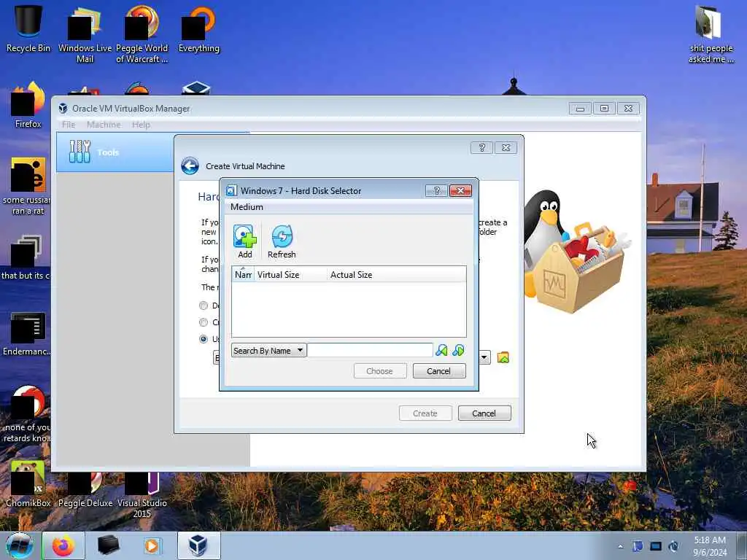Click the VirtualBox taskbar button
Screen dimensions: 747x560
pos(198,545)
